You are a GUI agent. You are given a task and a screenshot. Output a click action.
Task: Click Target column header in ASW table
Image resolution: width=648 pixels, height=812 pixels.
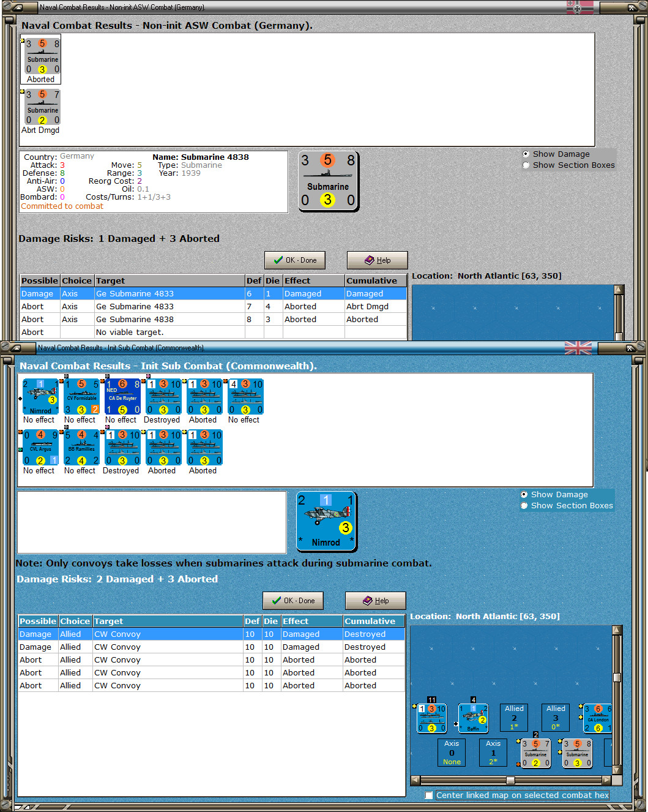click(169, 280)
